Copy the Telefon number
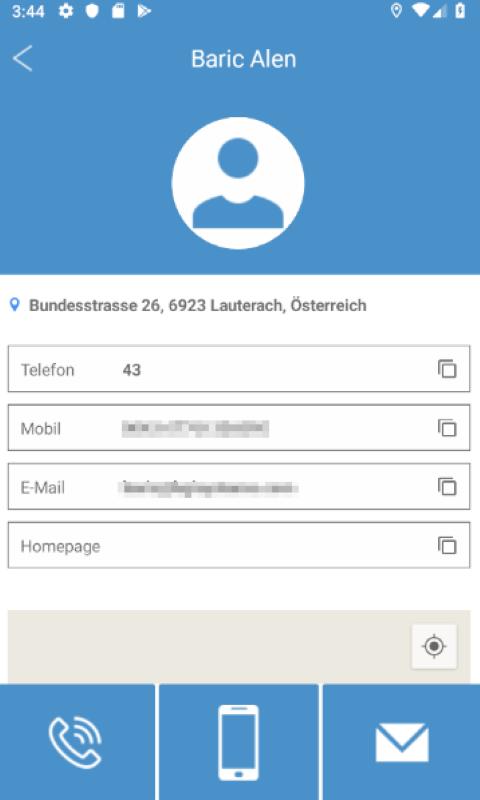 tap(447, 368)
